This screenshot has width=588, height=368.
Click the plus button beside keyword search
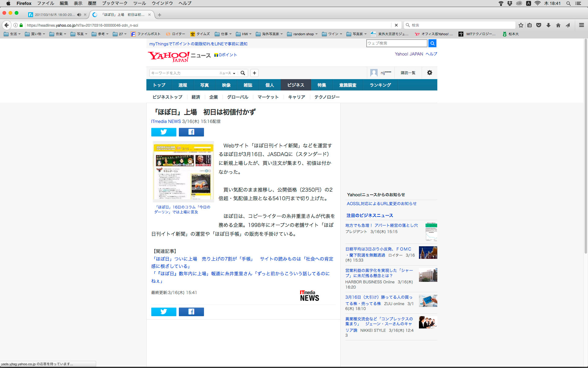click(x=254, y=73)
